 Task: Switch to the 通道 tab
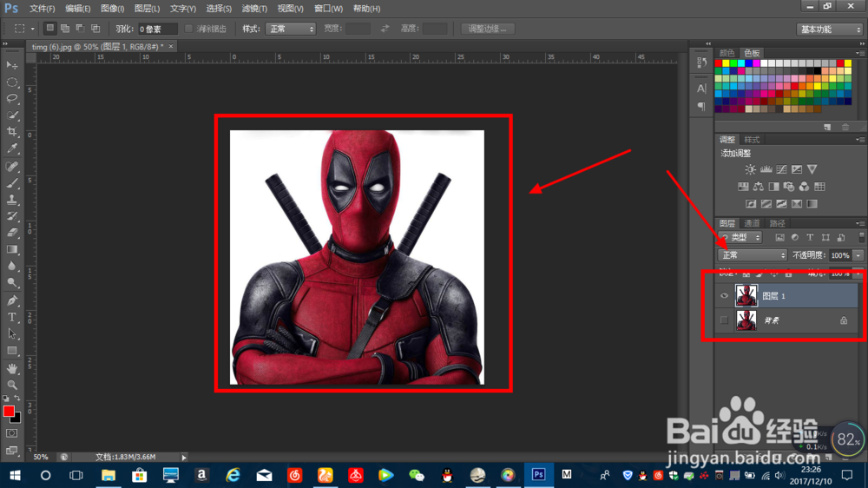point(753,223)
